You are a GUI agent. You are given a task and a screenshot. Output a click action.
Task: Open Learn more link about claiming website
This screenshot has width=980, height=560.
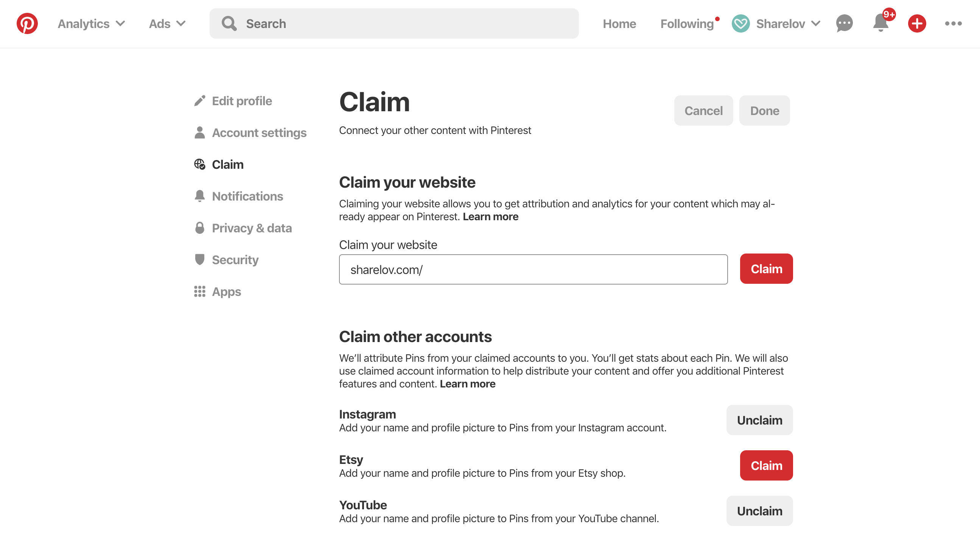pos(490,217)
